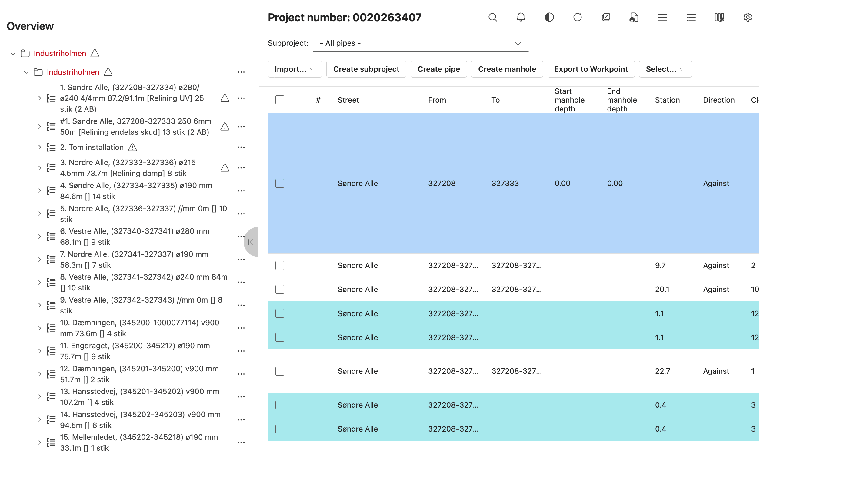Toggle the select-all header checkbox
This screenshot has width=843, height=504.
(280, 100)
